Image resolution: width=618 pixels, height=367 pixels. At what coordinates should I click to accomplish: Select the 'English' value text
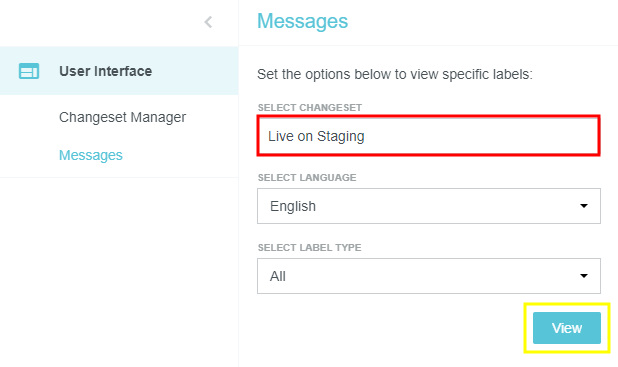[293, 206]
